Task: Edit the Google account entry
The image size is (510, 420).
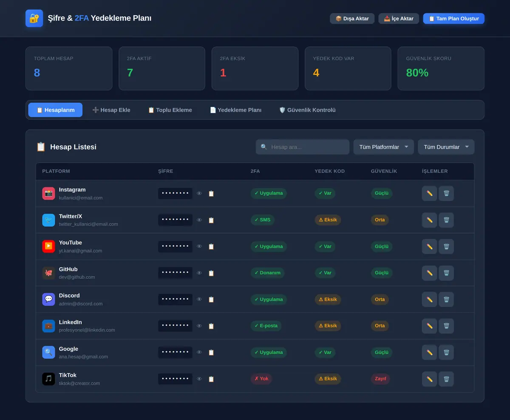Action: point(429,352)
